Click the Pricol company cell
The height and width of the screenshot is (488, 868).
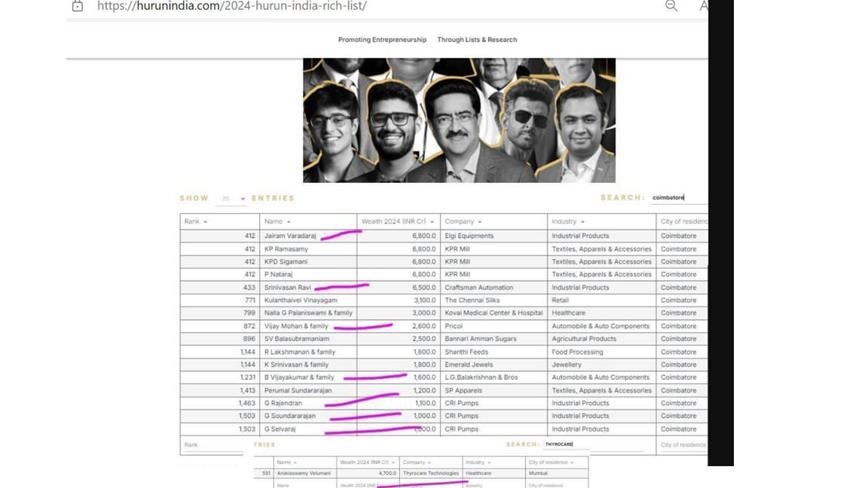pyautogui.click(x=494, y=326)
